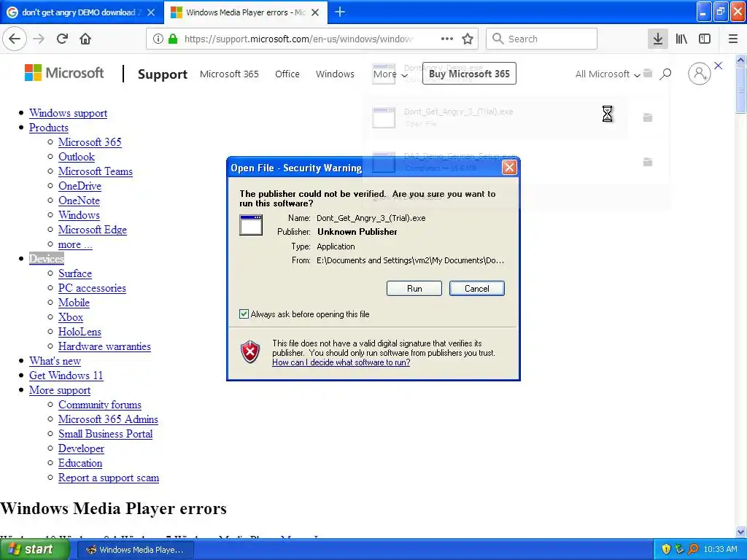Open the Report a support scam link
The width and height of the screenshot is (747, 560).
coord(109,478)
